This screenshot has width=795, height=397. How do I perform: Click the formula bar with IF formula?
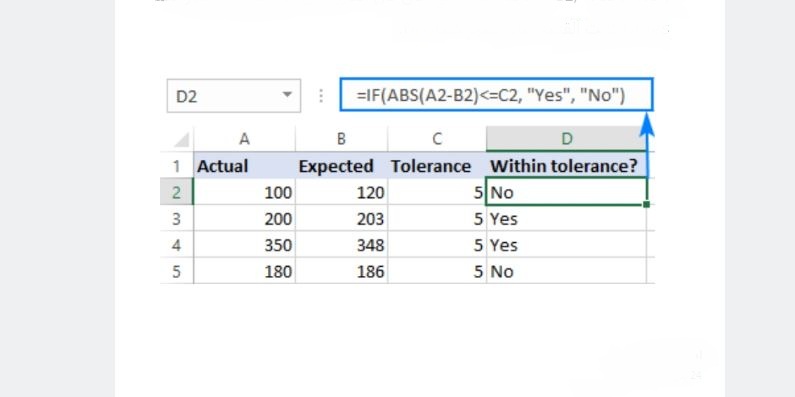coord(497,94)
